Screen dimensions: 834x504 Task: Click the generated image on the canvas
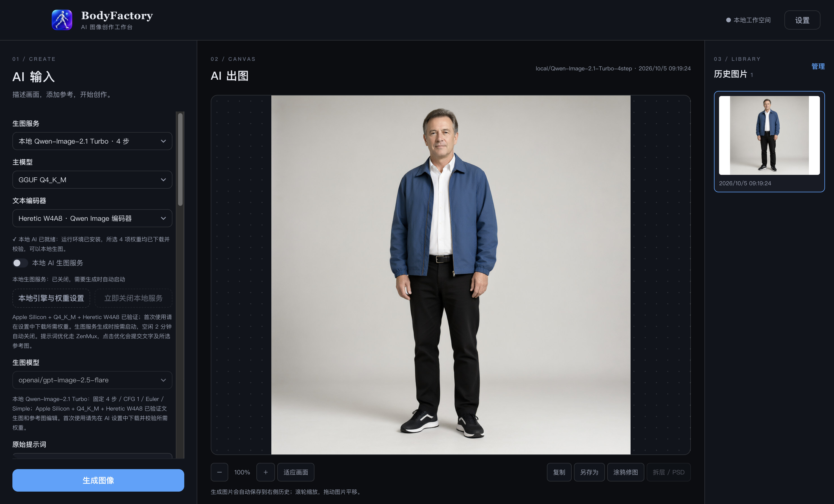click(x=451, y=275)
